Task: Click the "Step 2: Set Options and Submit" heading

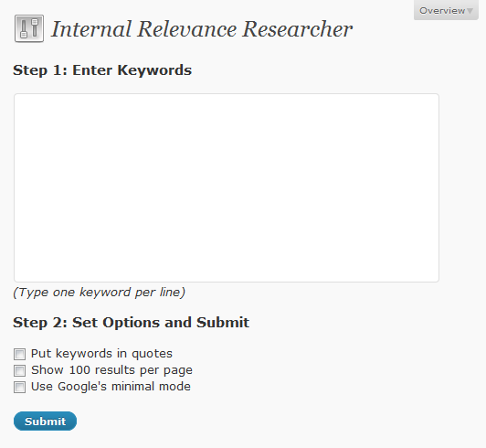Action: tap(131, 323)
